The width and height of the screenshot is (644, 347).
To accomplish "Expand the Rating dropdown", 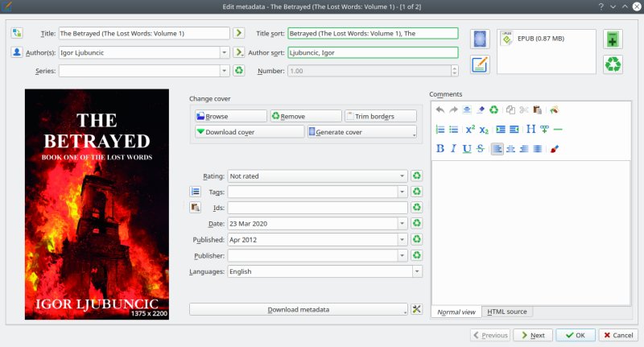I will click(402, 176).
